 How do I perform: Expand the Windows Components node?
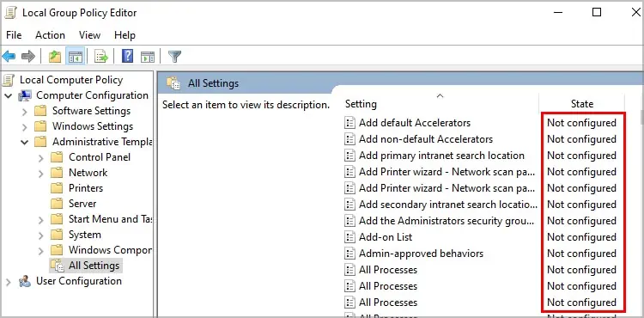(x=40, y=251)
